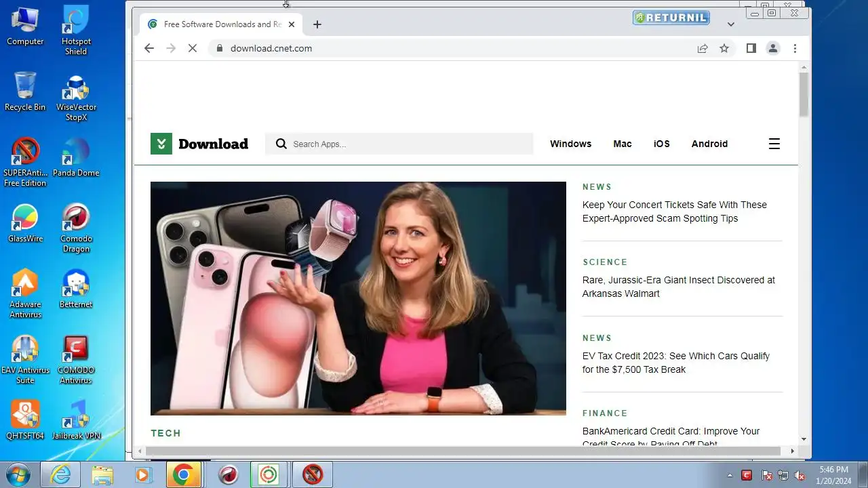
Task: Click the SCIENCE category label
Action: [605, 262]
